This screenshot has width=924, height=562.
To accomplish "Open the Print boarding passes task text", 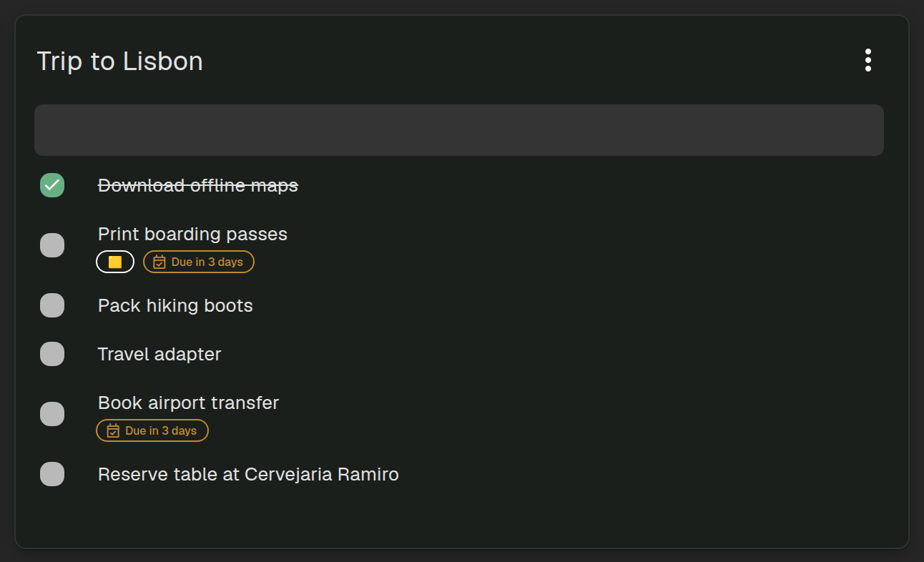I will tap(192, 234).
